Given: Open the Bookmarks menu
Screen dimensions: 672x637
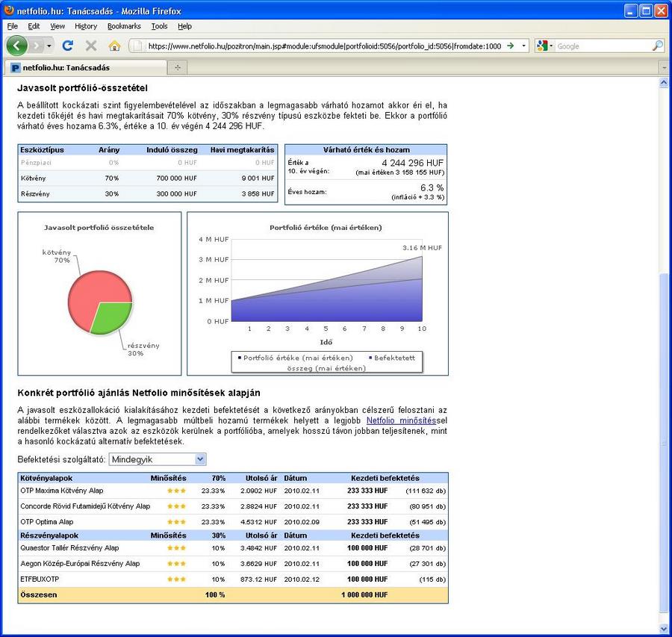Looking at the screenshot, I should (124, 26).
